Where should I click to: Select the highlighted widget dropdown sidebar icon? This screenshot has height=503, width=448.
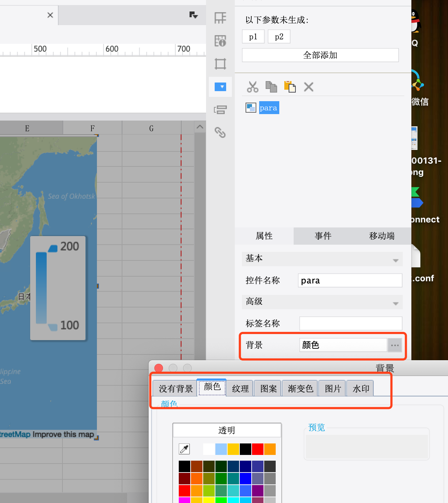[220, 87]
